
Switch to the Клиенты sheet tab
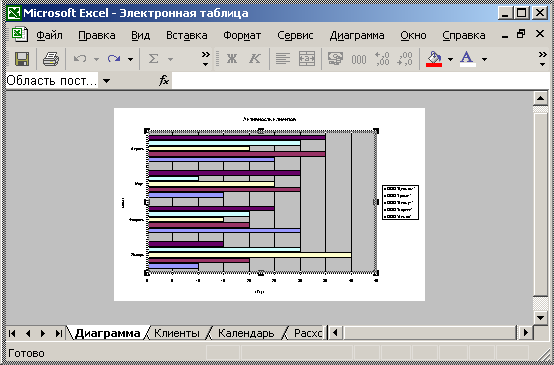point(177,333)
